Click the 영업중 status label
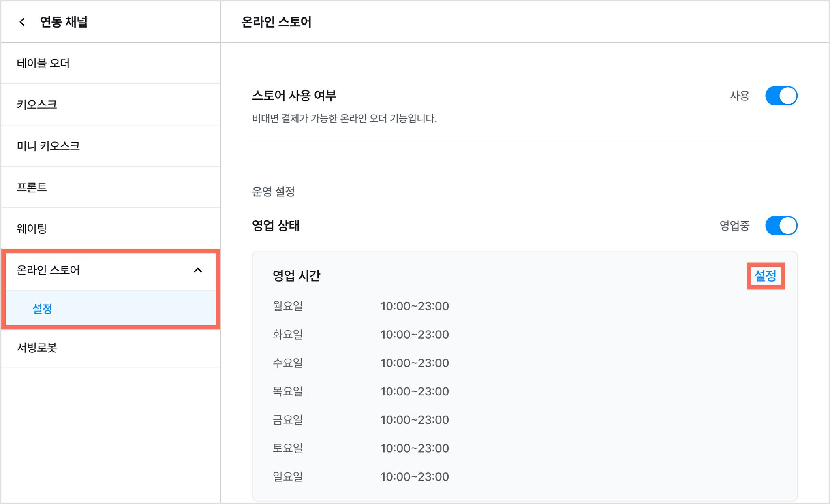The image size is (830, 504). (x=734, y=225)
